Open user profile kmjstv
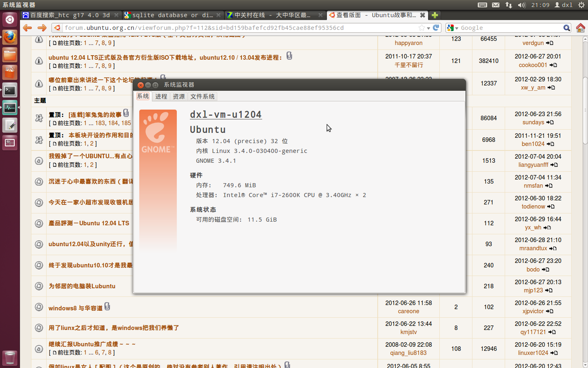The image size is (588, 368). coord(408,332)
